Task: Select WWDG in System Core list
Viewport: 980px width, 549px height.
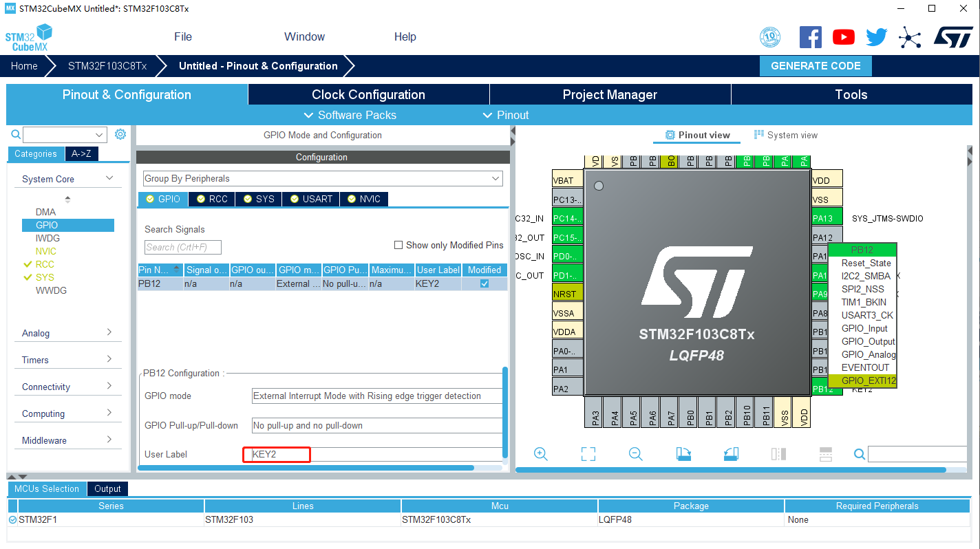Action: coord(51,290)
